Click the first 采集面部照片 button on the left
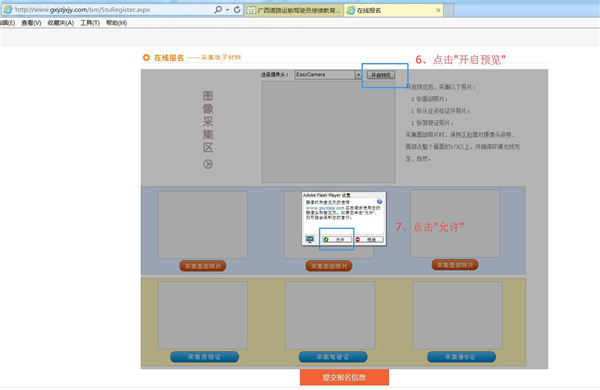 click(203, 266)
